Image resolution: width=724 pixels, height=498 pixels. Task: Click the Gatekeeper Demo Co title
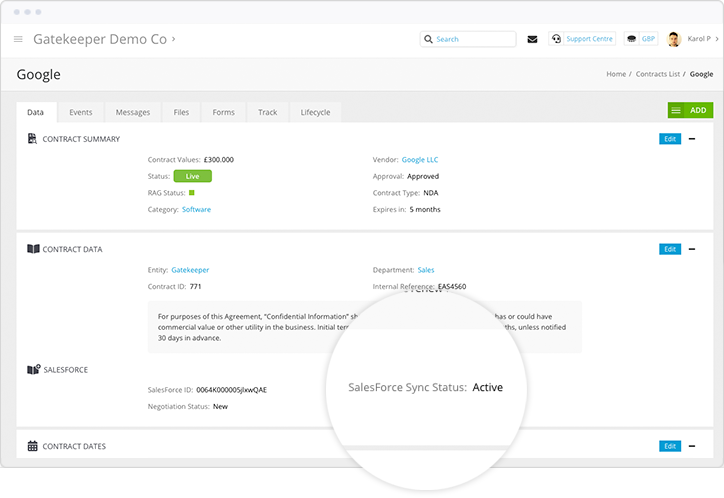coord(100,39)
